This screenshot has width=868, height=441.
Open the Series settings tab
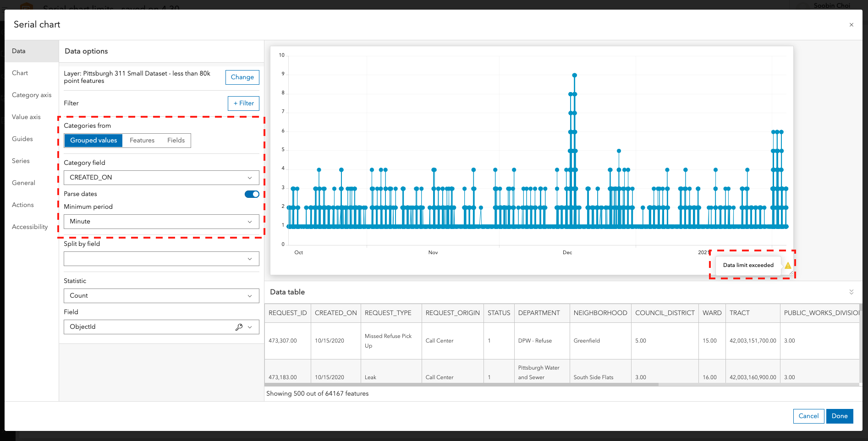(21, 161)
